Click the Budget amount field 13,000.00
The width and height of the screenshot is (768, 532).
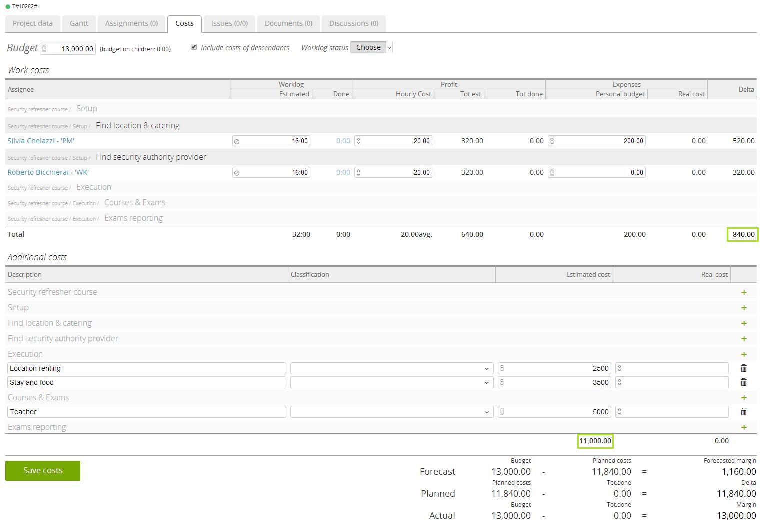tap(68, 48)
